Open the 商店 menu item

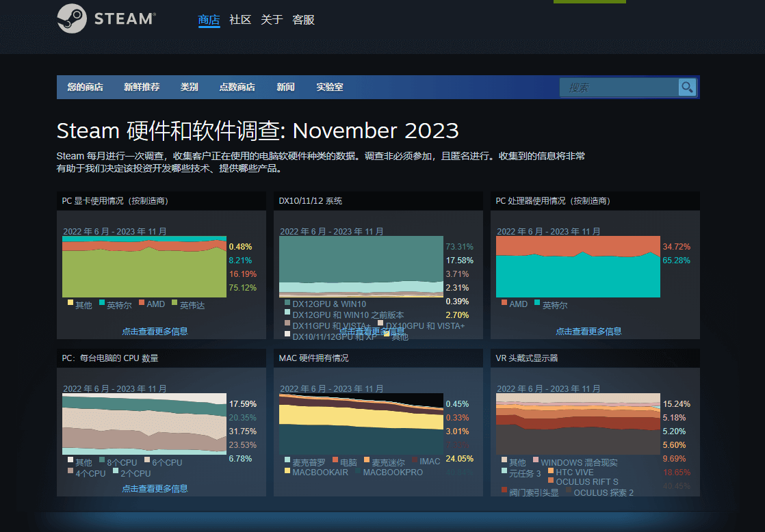(x=209, y=20)
